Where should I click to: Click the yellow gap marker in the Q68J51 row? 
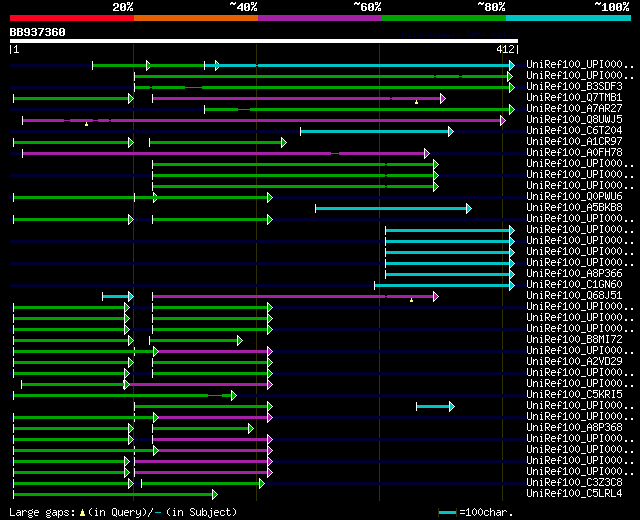[411, 300]
